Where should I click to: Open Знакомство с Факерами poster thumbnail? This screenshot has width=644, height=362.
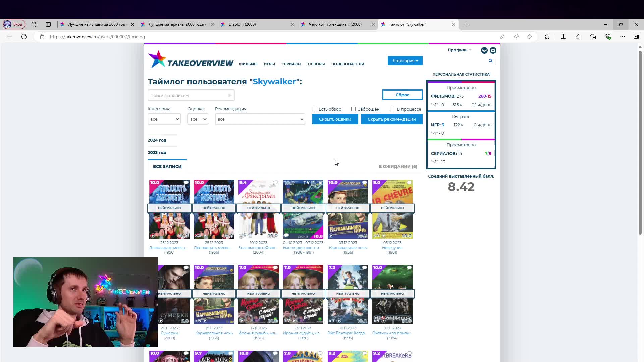(x=259, y=209)
